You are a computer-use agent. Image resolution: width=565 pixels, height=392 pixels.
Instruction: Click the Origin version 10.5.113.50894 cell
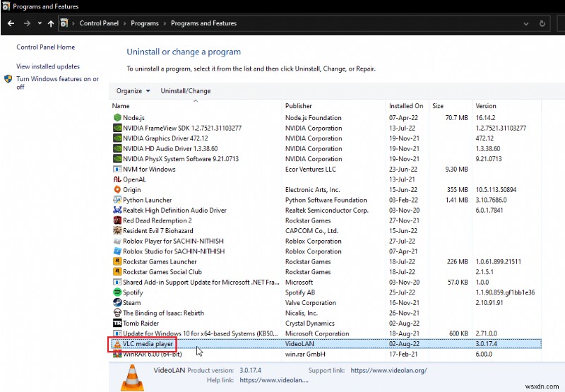(496, 189)
